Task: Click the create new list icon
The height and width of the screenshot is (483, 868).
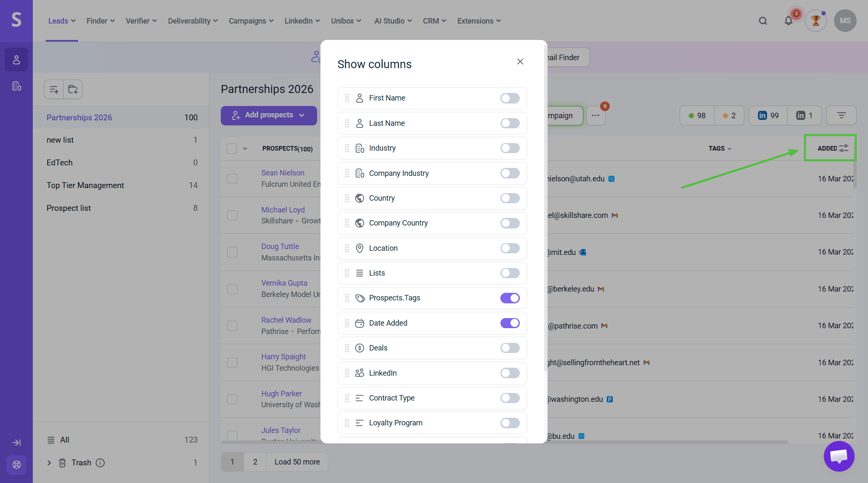Action: 54,89
